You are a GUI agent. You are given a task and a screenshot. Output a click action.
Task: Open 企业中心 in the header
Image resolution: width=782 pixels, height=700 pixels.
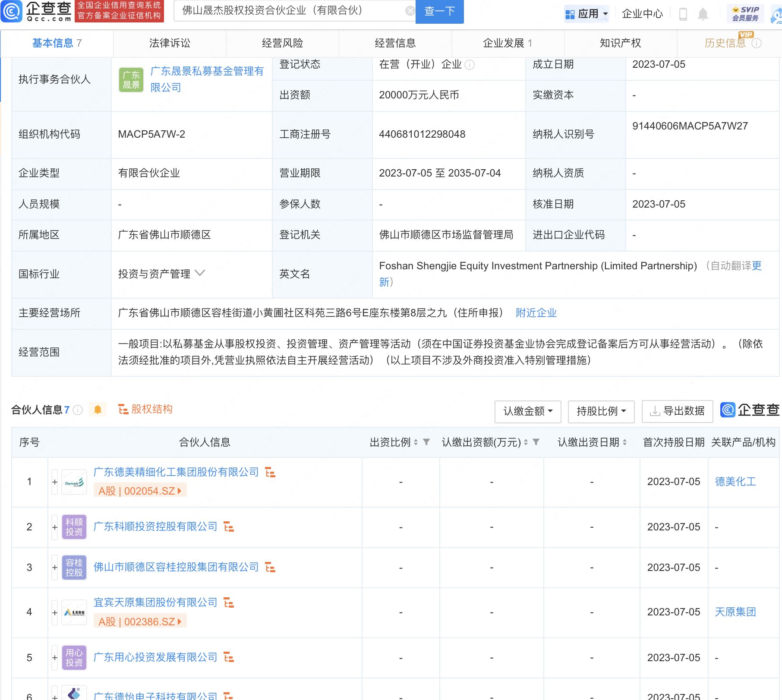point(642,14)
